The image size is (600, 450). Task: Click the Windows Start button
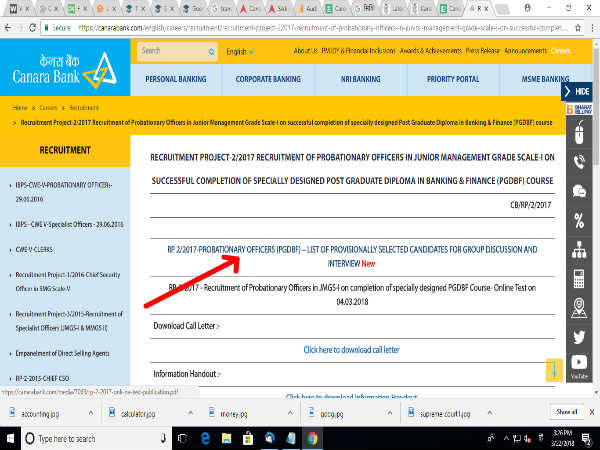click(x=10, y=439)
